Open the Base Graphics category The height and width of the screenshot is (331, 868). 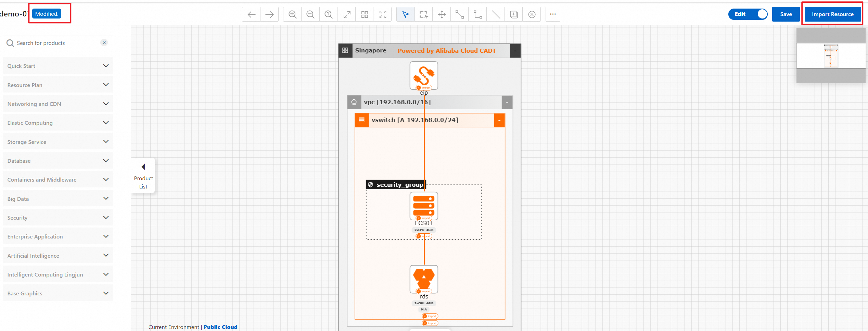pyautogui.click(x=58, y=293)
